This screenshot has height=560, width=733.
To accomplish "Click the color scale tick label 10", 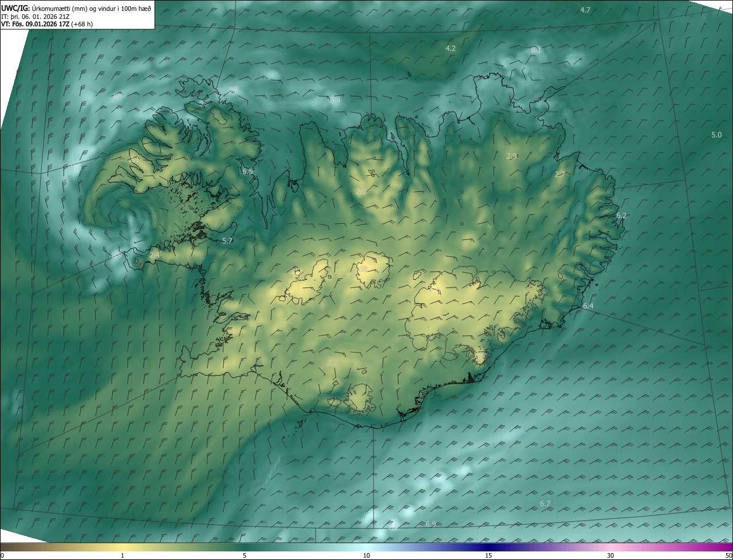I will 366,555.
